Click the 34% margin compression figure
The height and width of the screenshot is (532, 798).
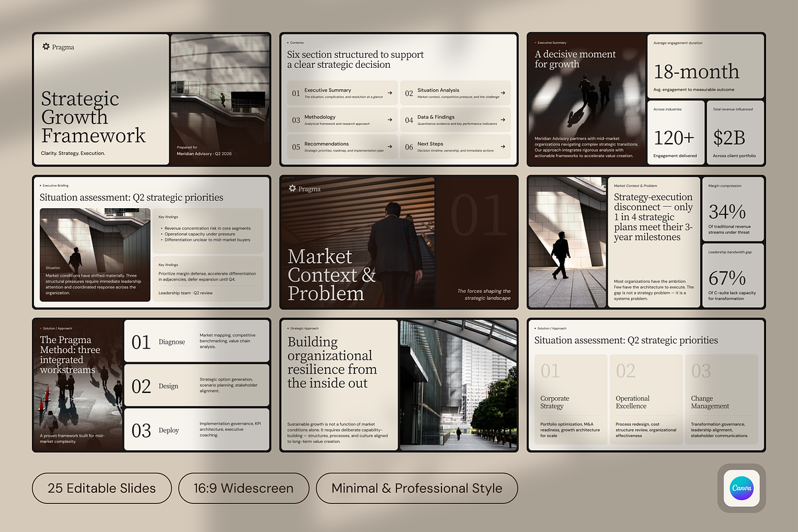click(727, 211)
